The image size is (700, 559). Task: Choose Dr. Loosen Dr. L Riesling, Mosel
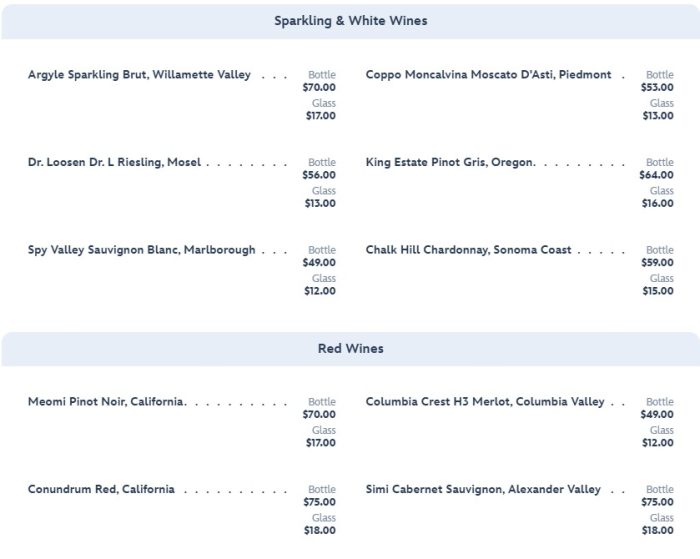[x=114, y=163]
